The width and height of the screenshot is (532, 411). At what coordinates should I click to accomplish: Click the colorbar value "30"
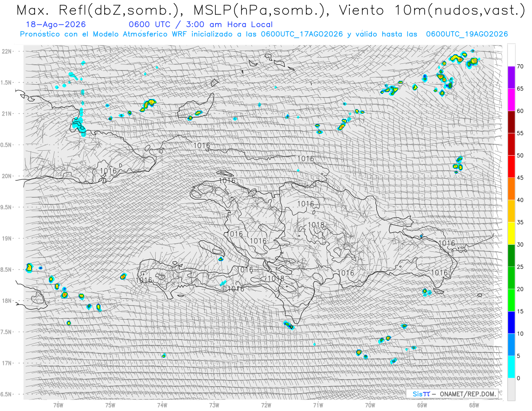pyautogui.click(x=520, y=245)
